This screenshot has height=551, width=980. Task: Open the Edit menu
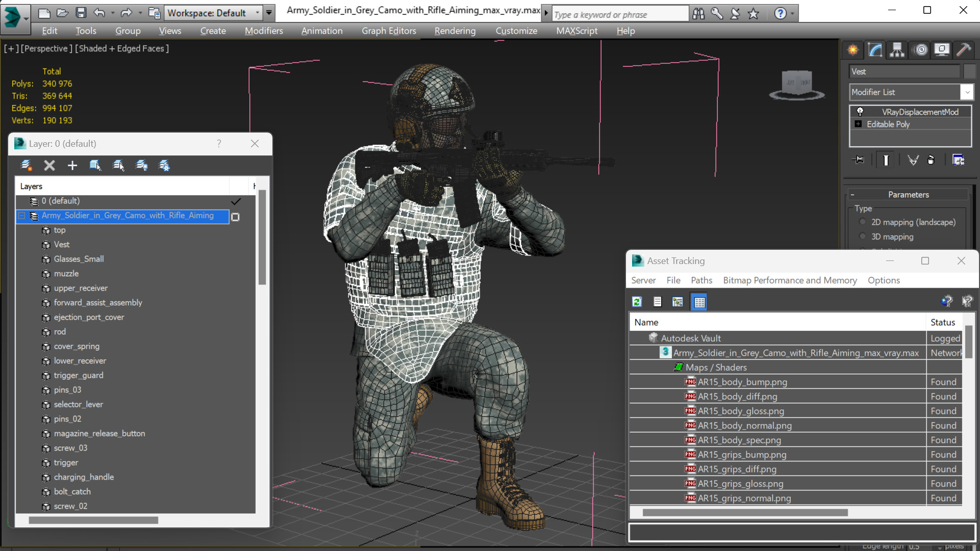[49, 31]
